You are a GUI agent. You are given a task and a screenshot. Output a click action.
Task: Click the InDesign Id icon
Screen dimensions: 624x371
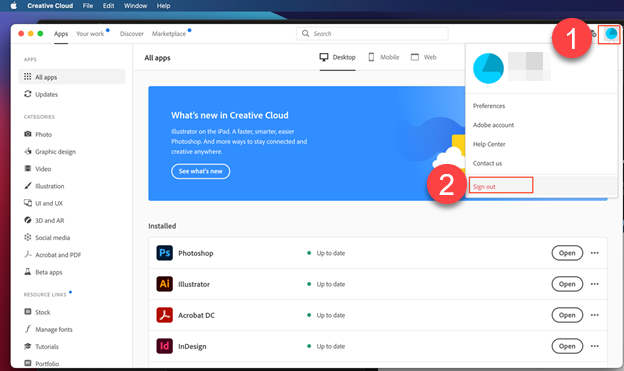[164, 346]
